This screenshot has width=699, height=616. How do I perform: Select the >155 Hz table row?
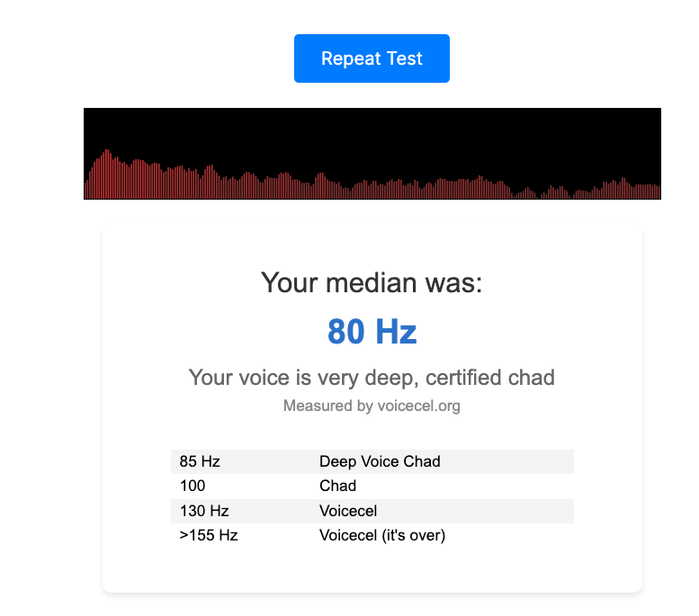click(x=372, y=535)
